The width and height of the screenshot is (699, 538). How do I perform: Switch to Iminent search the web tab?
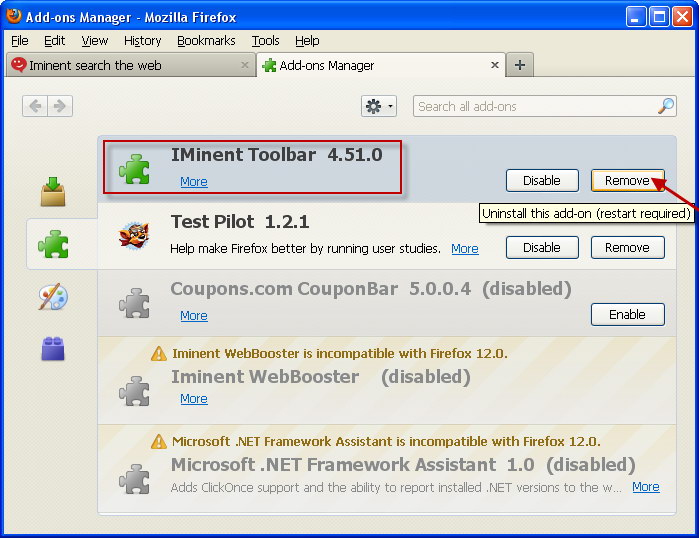(x=130, y=65)
